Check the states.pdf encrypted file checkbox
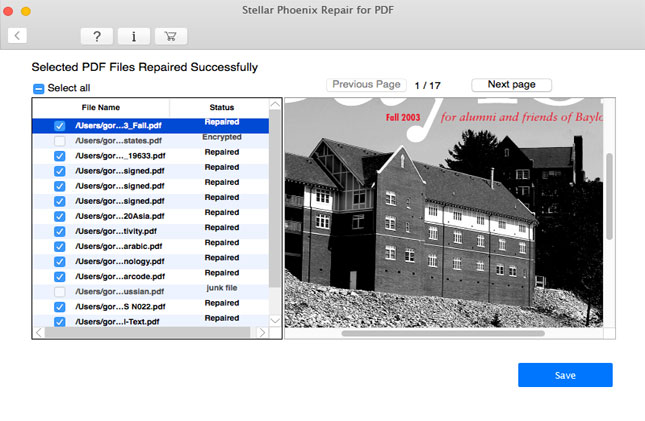This screenshot has width=645, height=421. (60, 141)
